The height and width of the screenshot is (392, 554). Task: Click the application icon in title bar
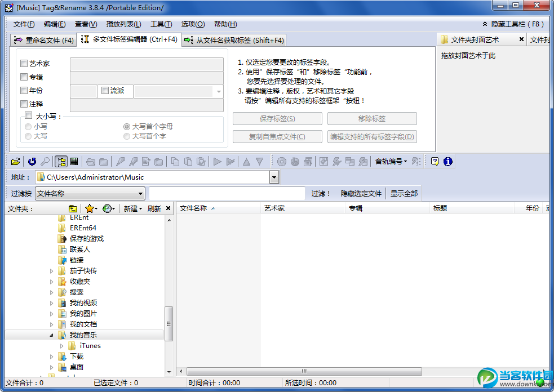click(x=9, y=7)
